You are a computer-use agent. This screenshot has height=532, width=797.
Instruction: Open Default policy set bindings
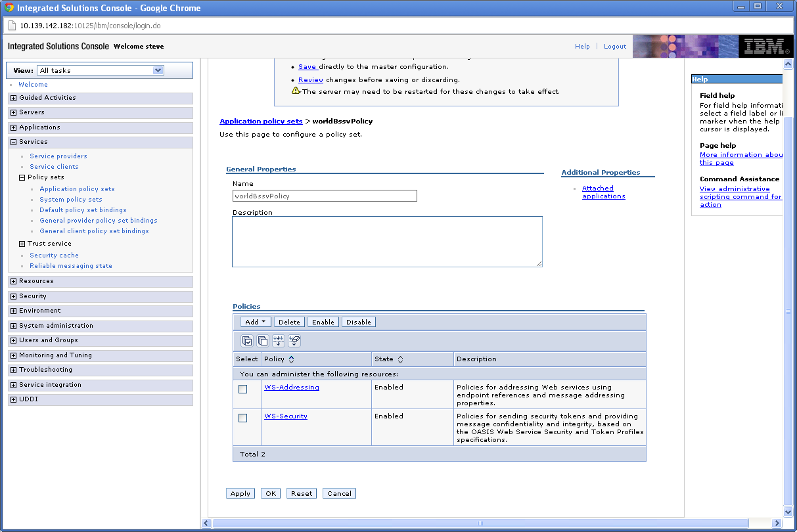pyautogui.click(x=83, y=210)
